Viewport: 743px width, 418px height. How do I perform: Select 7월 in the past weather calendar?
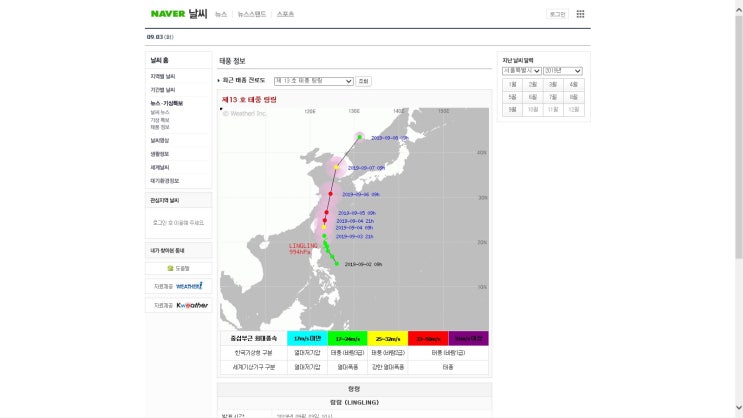(553, 97)
